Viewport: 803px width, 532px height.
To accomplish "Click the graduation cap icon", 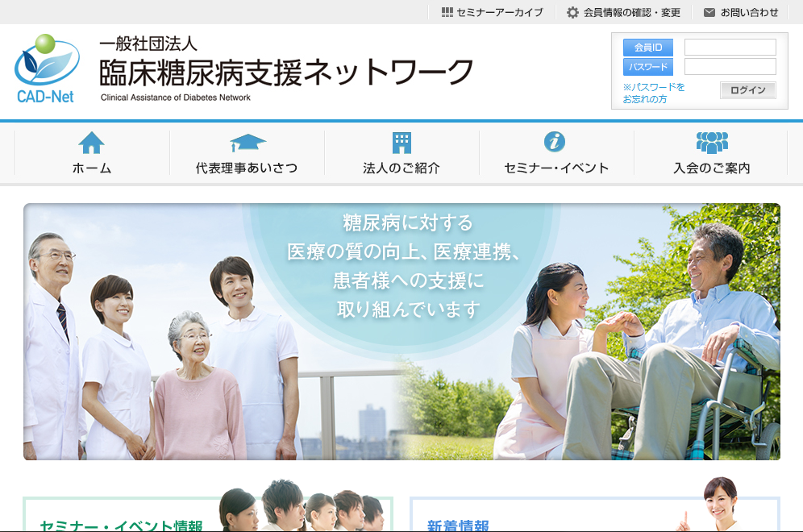I will pos(247,143).
